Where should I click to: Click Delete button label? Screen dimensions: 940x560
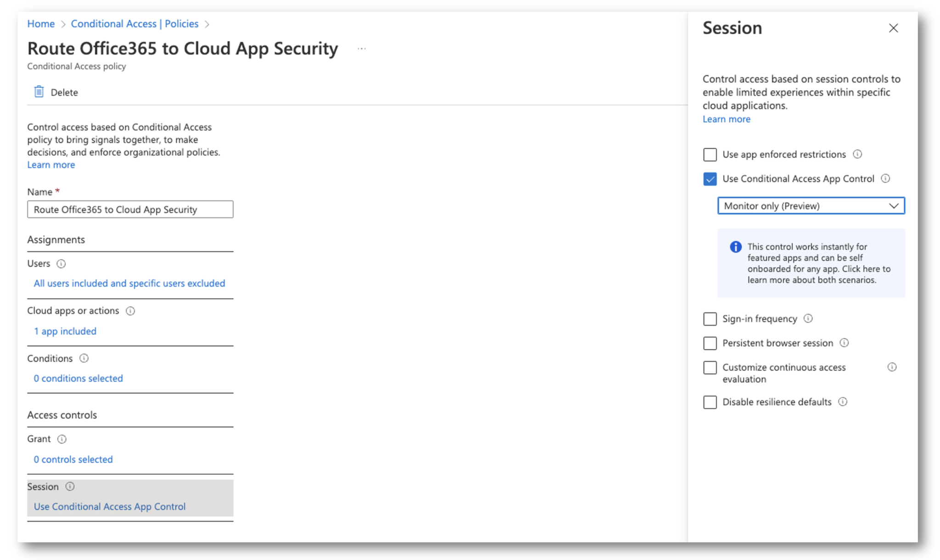click(64, 92)
